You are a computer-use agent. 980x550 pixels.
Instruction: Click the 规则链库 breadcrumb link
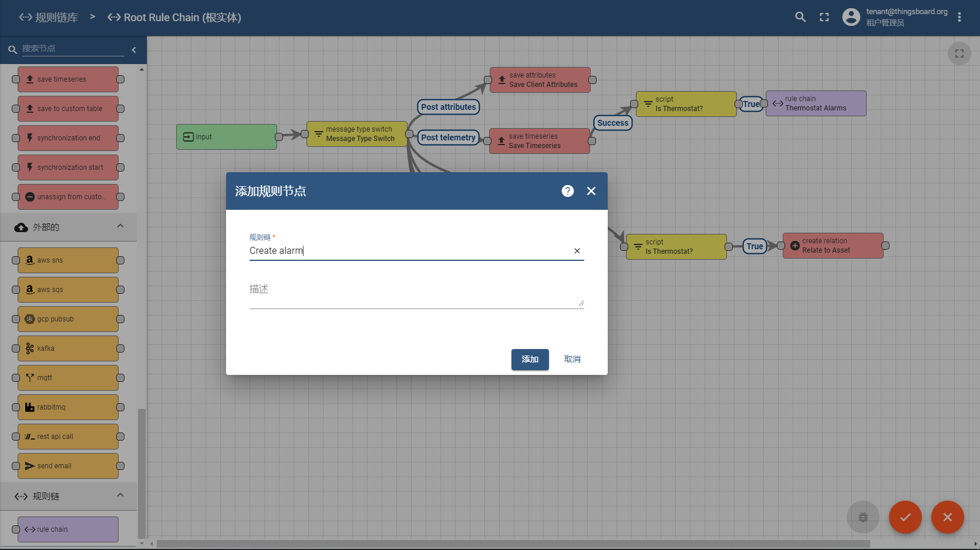tap(49, 18)
